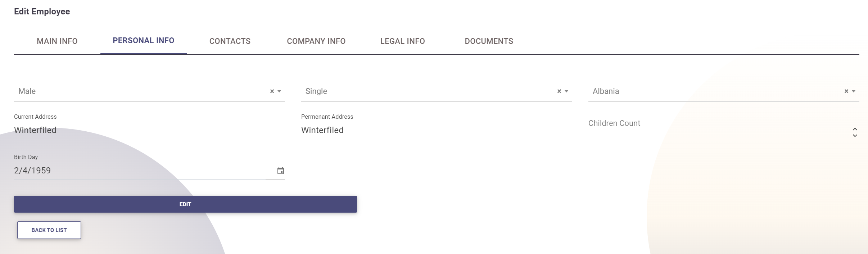Clear the Single marital status selection

tap(559, 91)
